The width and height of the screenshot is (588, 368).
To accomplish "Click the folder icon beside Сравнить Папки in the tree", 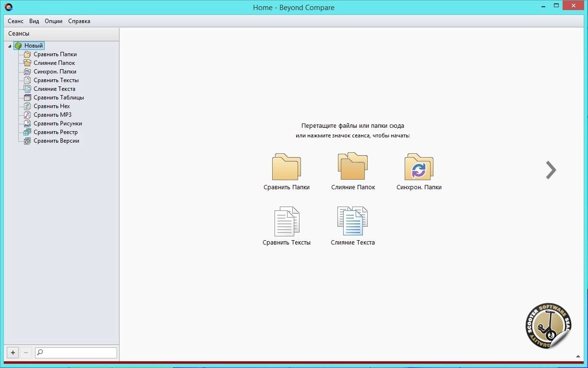I will [x=27, y=54].
